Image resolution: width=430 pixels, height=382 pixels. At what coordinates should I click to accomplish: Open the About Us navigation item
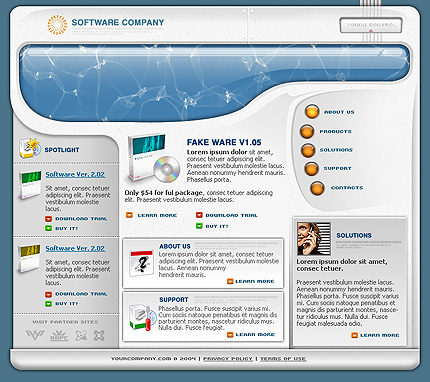click(339, 112)
